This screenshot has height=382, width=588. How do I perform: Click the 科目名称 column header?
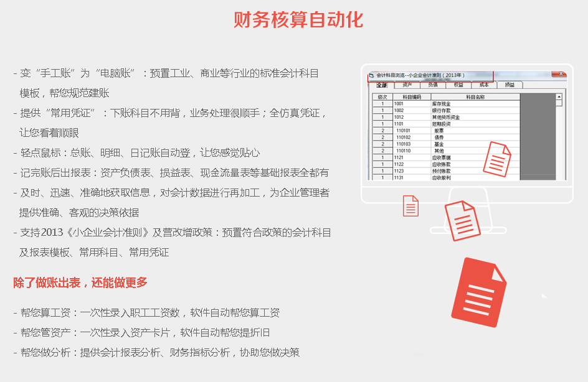point(475,97)
